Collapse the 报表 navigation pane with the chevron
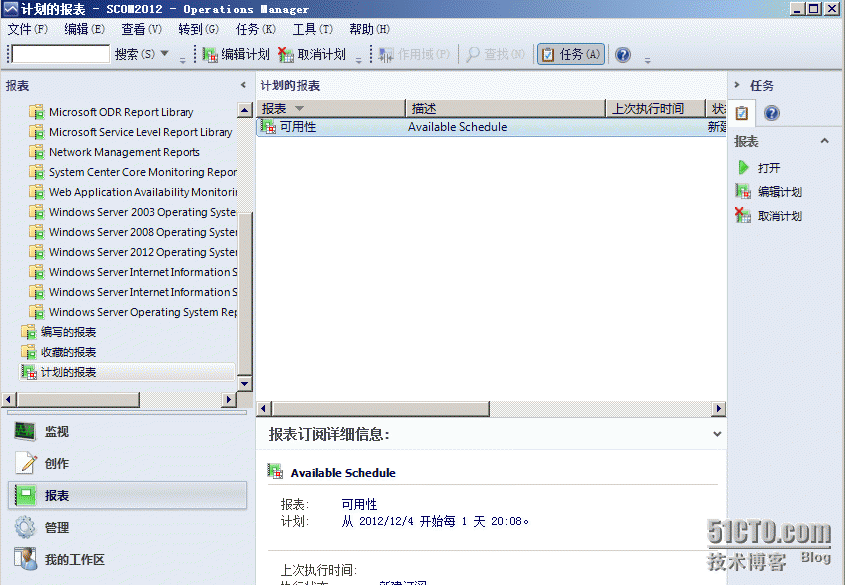 (243, 85)
